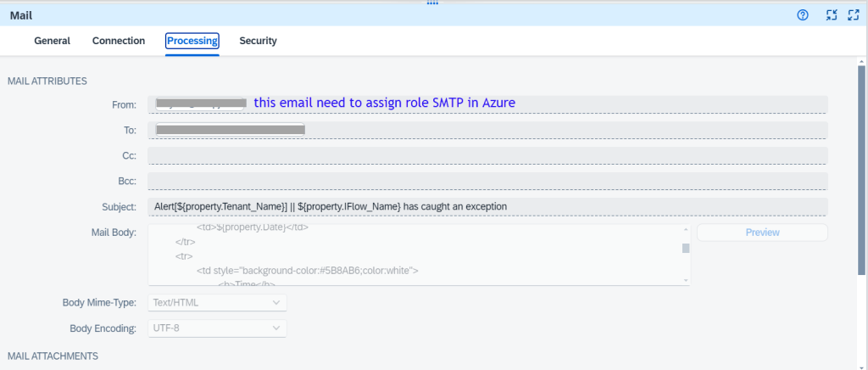The image size is (868, 370).
Task: Click the Processing tab
Action: (x=192, y=41)
